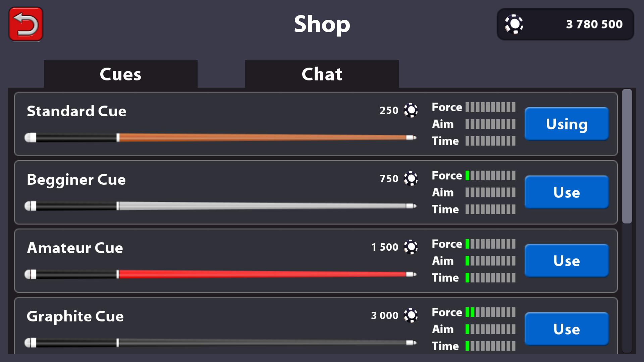The image size is (644, 362).
Task: Click chip icon beside Standard Cue price
Action: 411,110
